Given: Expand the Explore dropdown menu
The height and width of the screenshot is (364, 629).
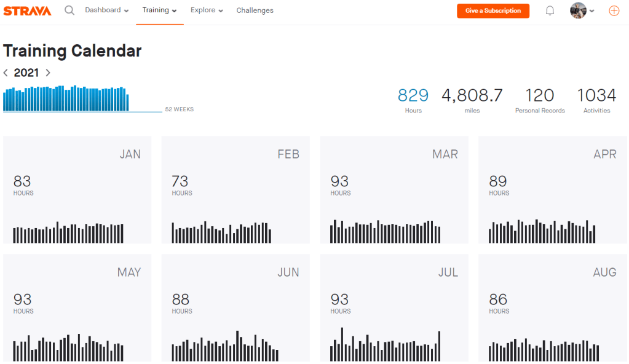Looking at the screenshot, I should [207, 10].
